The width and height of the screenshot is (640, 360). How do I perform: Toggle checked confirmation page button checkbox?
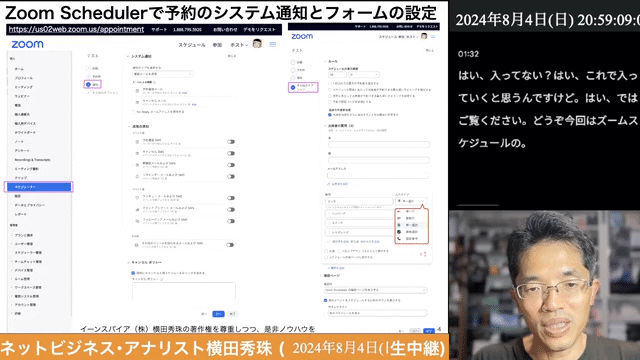coord(325,300)
